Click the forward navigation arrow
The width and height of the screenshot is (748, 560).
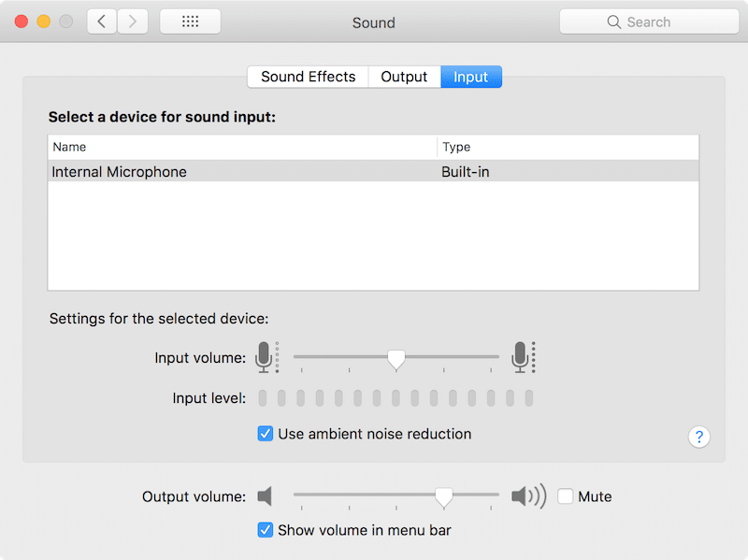(133, 22)
